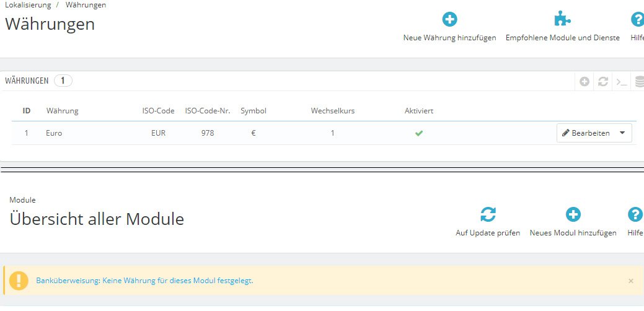Open Hilfe icon on the Module page
The image size is (644, 311).
click(635, 214)
